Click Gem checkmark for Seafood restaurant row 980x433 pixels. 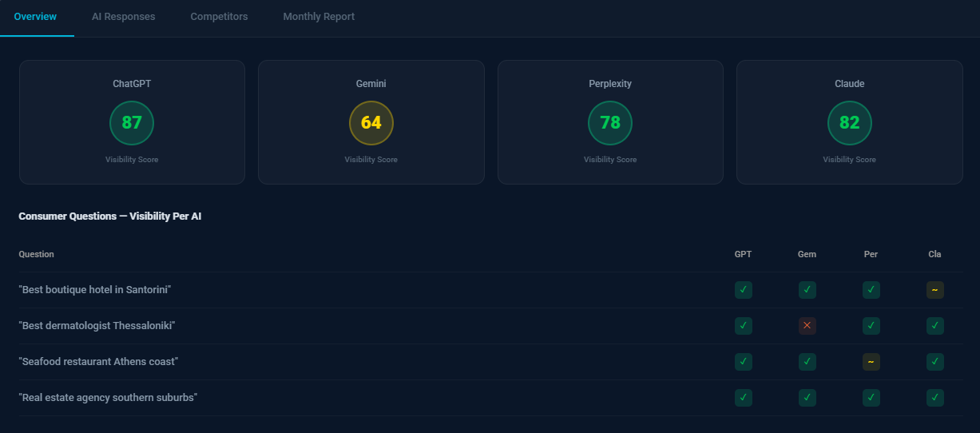coord(807,362)
